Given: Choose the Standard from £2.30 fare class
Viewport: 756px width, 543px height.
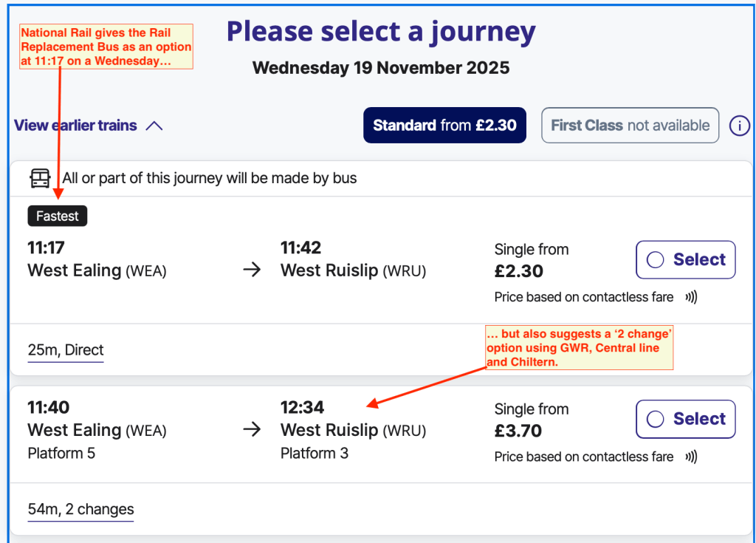Looking at the screenshot, I should coord(444,126).
